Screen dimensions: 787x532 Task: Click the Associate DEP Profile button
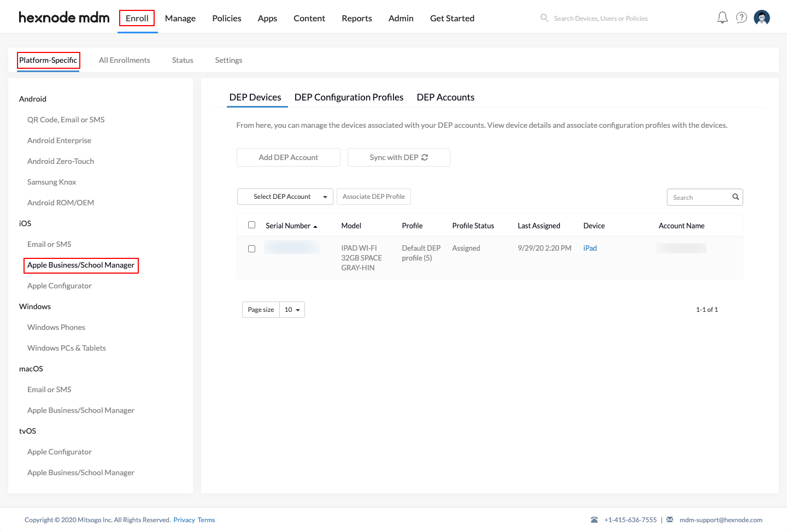[374, 197]
